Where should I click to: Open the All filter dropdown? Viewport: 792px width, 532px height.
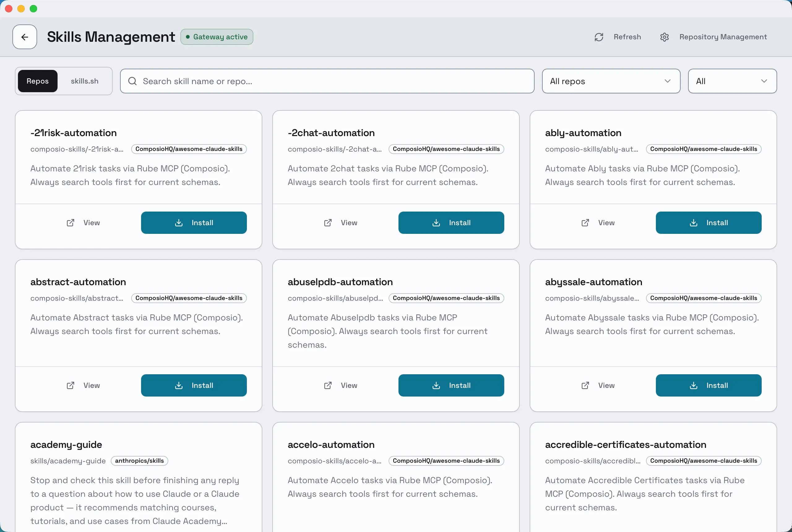coord(732,81)
